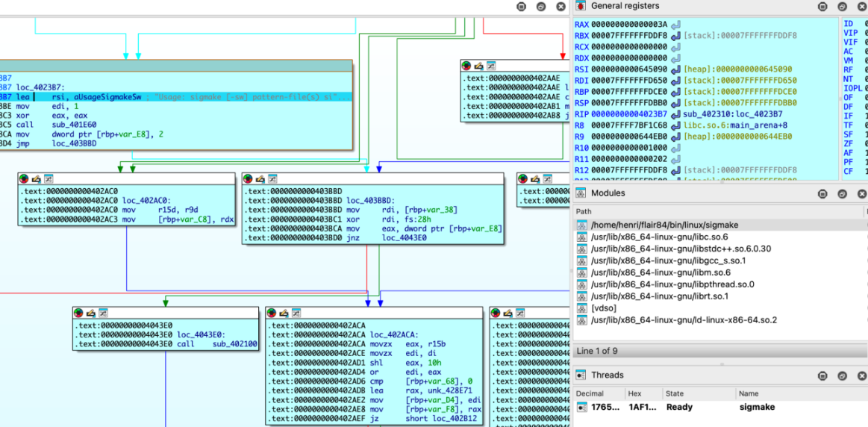Float the Modules panel
Viewport: 868px width, 427px height.
842,193
